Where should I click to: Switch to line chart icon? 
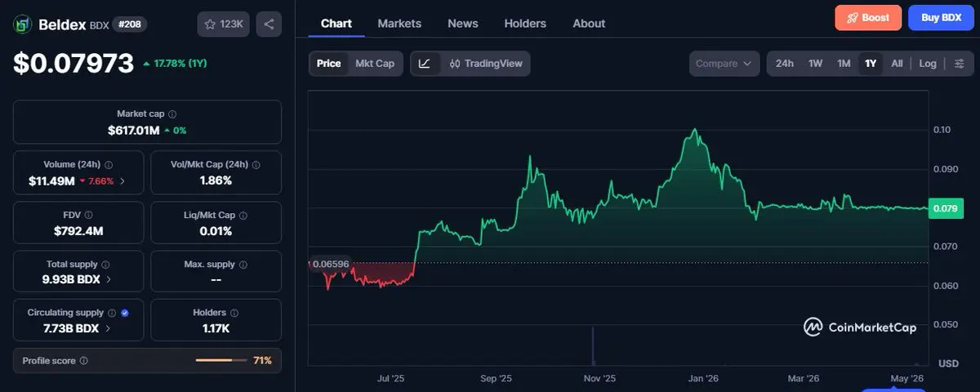(x=425, y=64)
